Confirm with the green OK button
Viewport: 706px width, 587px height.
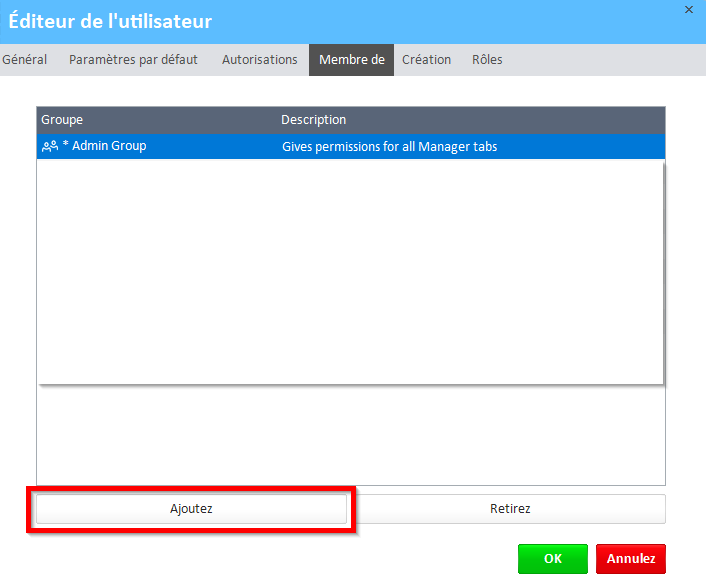[x=552, y=559]
